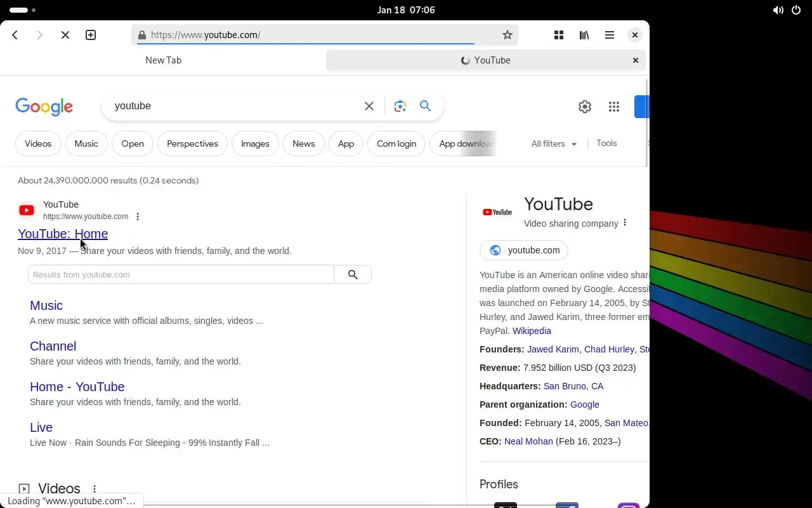Click the lock icon in address bar
812x508 pixels.
point(141,35)
